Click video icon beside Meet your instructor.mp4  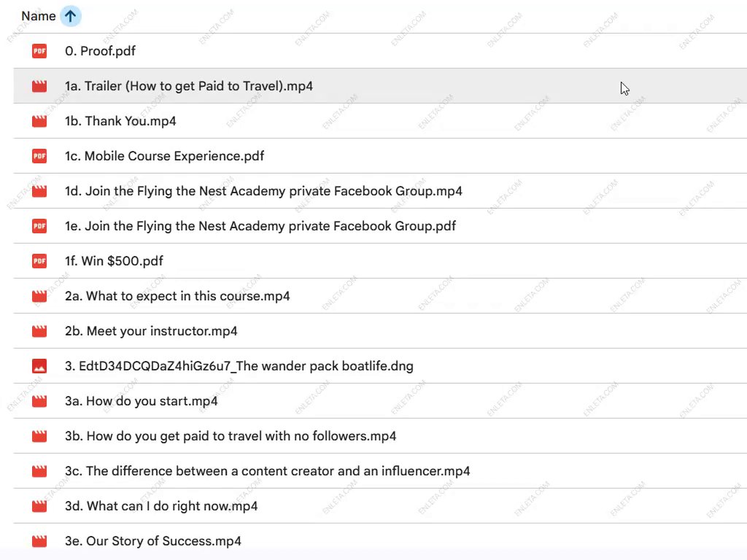pyautogui.click(x=39, y=331)
